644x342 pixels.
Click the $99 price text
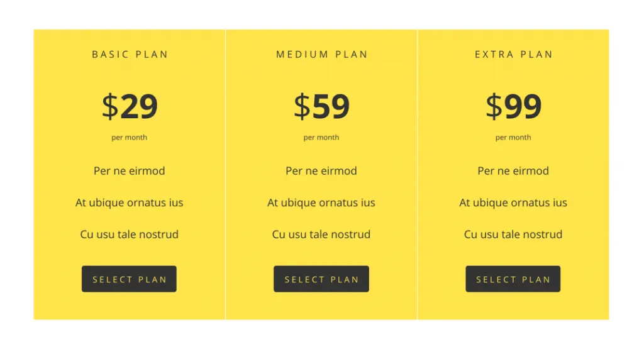pyautogui.click(x=513, y=106)
